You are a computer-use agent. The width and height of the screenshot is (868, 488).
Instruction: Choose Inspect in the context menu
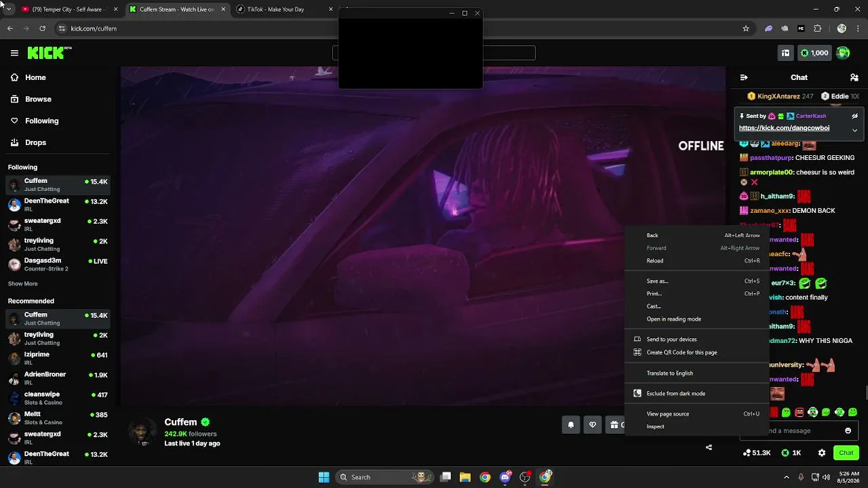pyautogui.click(x=697, y=426)
